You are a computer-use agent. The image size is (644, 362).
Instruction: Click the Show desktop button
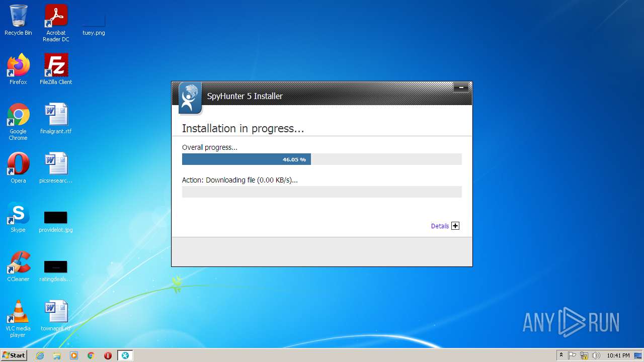click(639, 355)
